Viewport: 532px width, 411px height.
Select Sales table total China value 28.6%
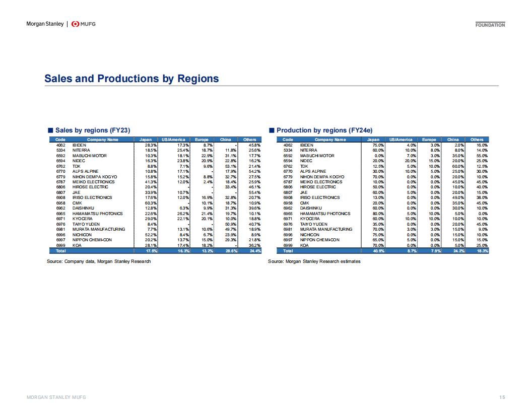(x=231, y=251)
